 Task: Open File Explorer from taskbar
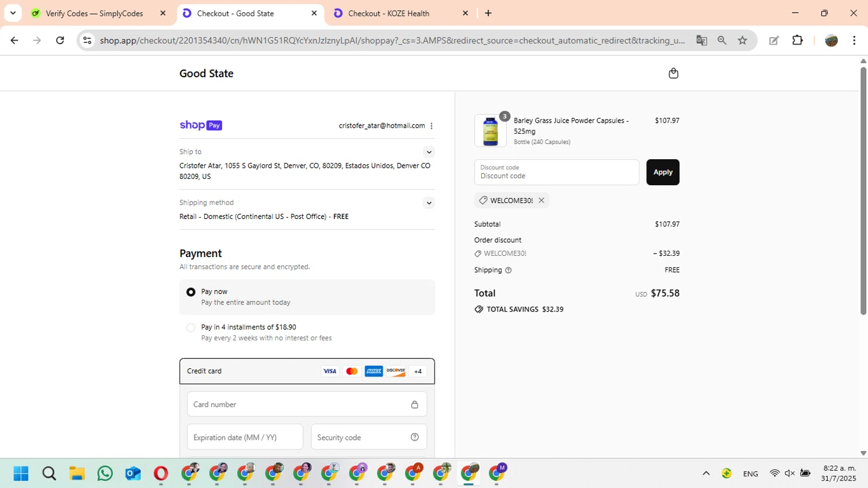tap(77, 474)
